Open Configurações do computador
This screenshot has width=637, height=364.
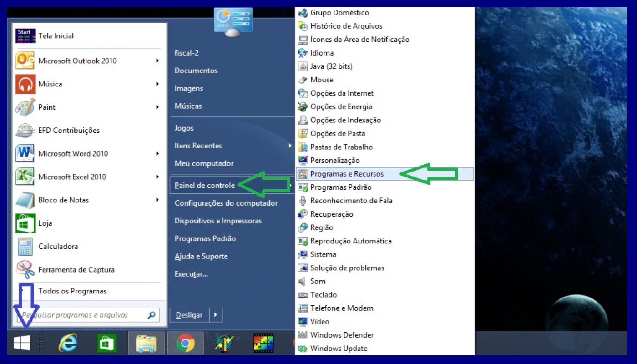[x=226, y=203]
